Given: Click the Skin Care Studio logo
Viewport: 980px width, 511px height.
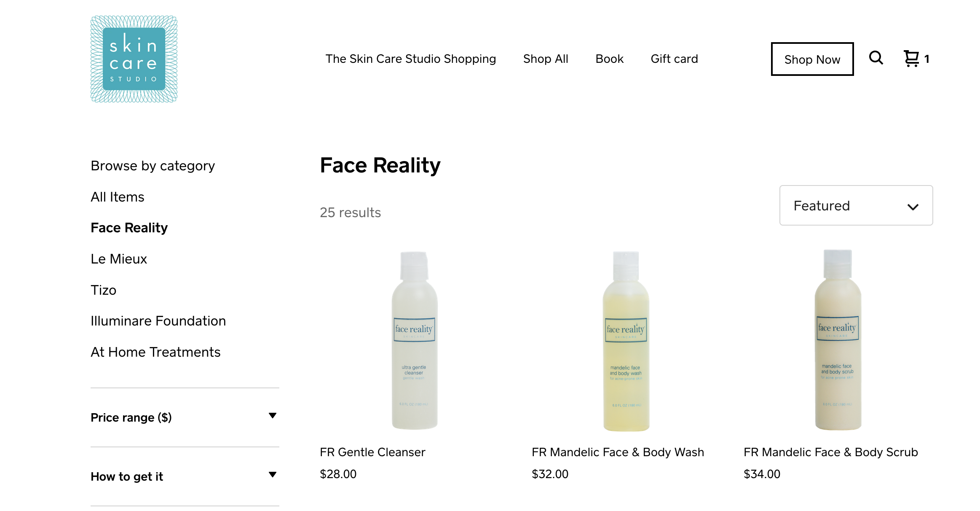Looking at the screenshot, I should [x=134, y=59].
